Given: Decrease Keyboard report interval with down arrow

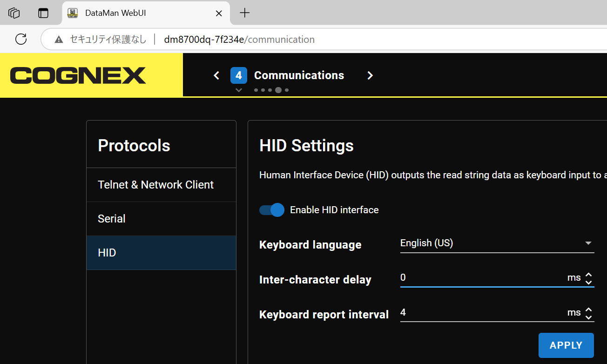Looking at the screenshot, I should (588, 317).
